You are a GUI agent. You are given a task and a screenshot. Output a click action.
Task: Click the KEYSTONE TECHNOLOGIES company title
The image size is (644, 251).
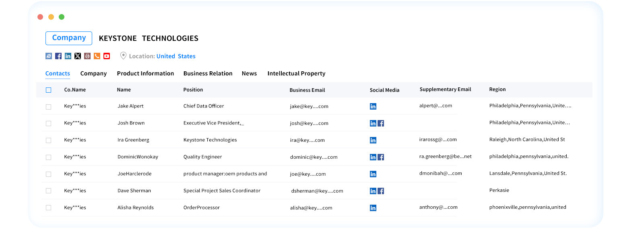(149, 38)
